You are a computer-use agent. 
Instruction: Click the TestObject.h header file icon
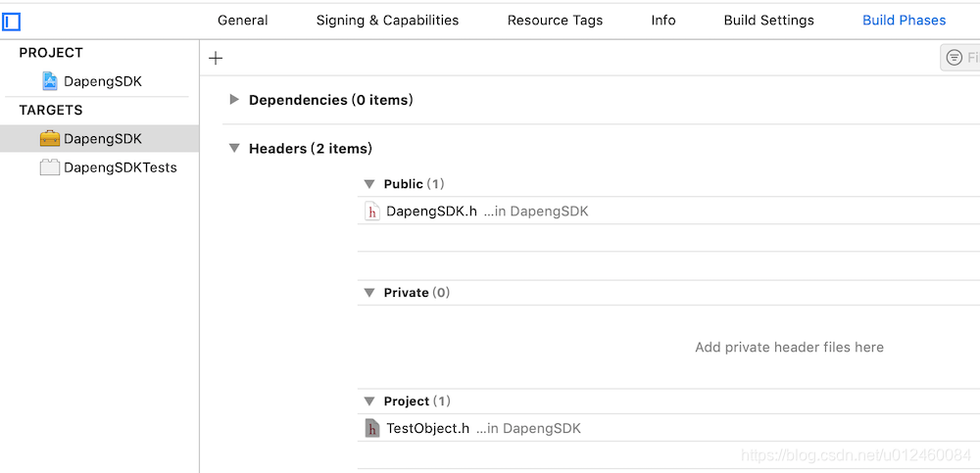coord(372,429)
